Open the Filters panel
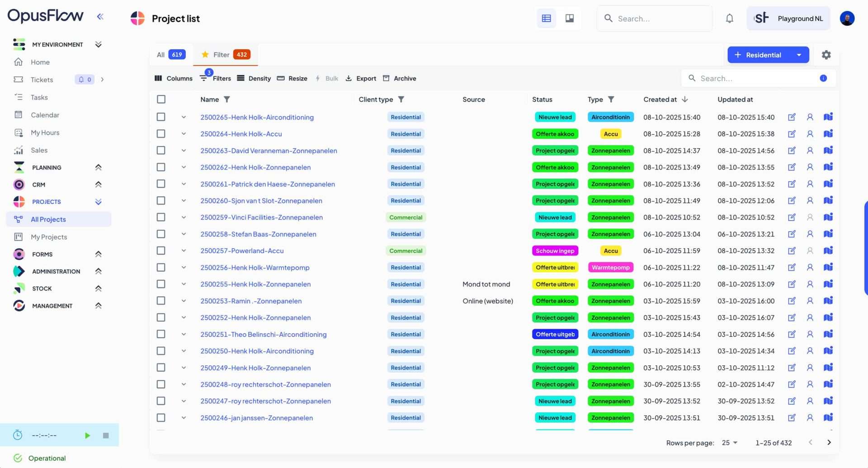 (216, 78)
